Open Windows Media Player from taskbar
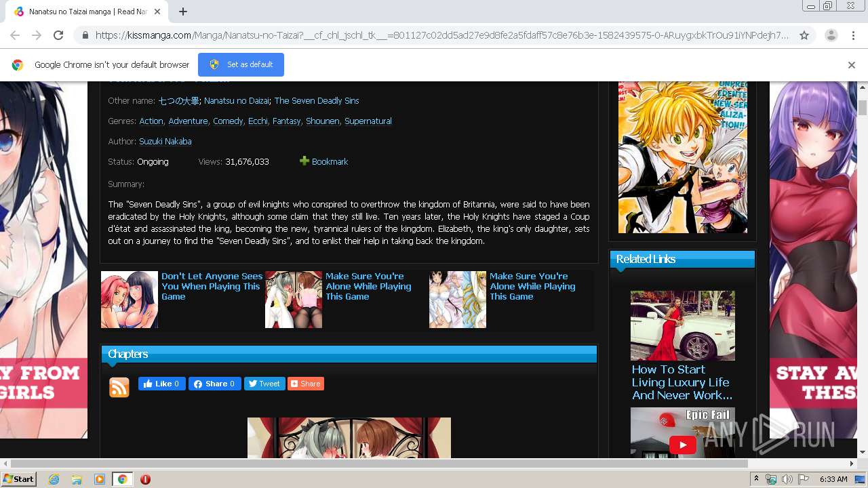The image size is (868, 488). tap(100, 479)
